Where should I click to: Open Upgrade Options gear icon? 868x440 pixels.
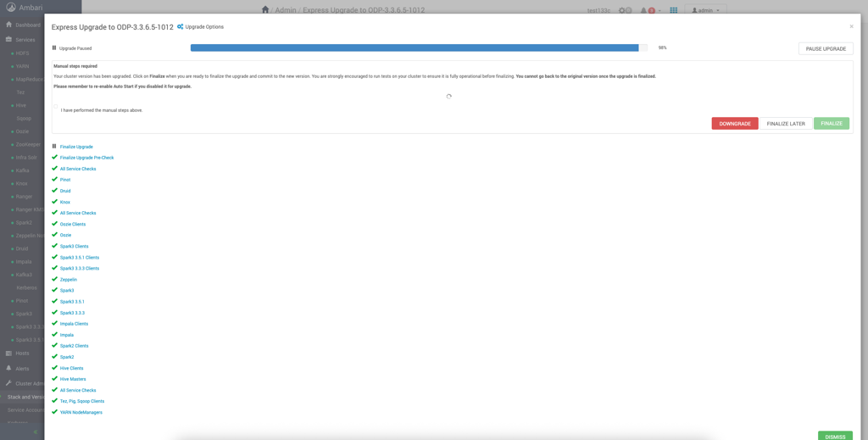tap(180, 26)
